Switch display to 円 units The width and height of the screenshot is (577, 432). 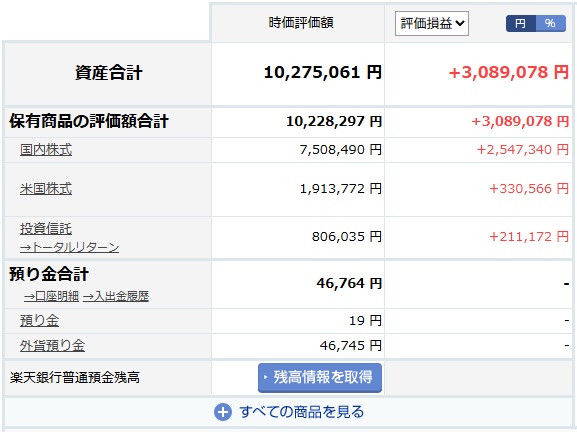click(x=521, y=24)
